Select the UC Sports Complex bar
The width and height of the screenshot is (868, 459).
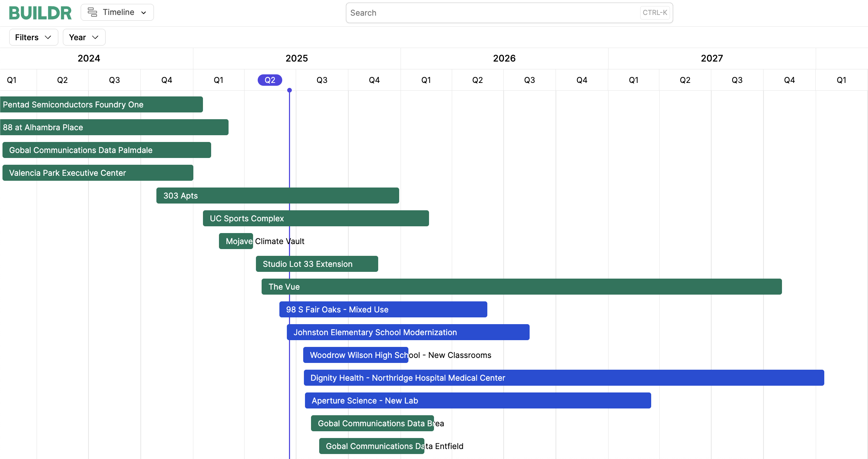(316, 218)
